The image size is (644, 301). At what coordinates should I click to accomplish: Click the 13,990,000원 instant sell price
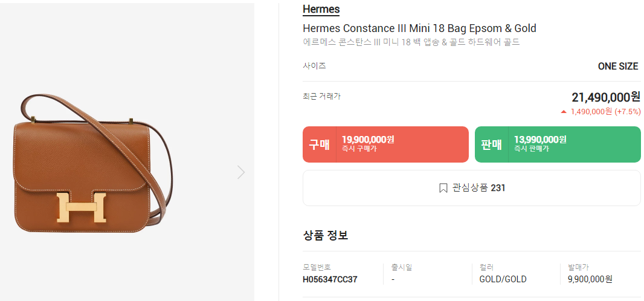click(540, 140)
